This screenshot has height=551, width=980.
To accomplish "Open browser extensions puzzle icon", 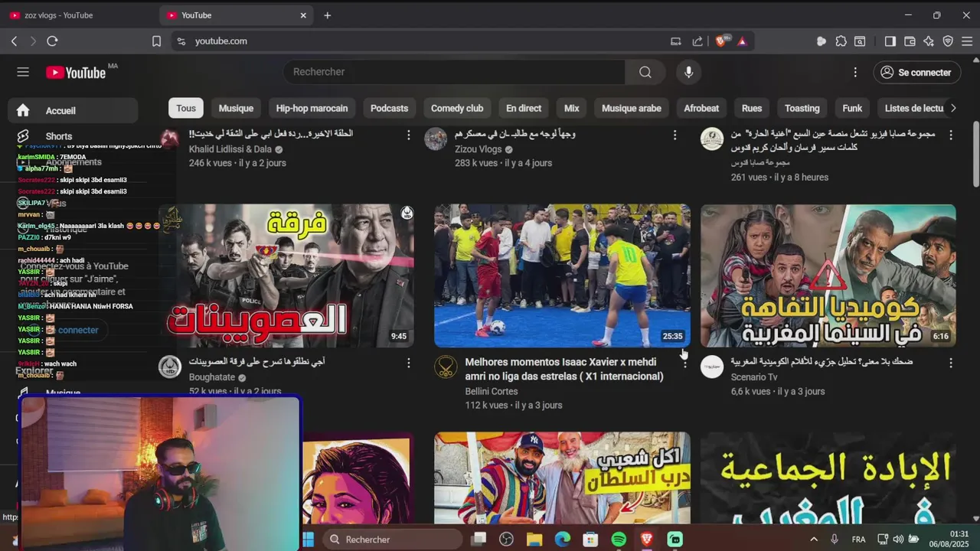I will click(x=841, y=41).
